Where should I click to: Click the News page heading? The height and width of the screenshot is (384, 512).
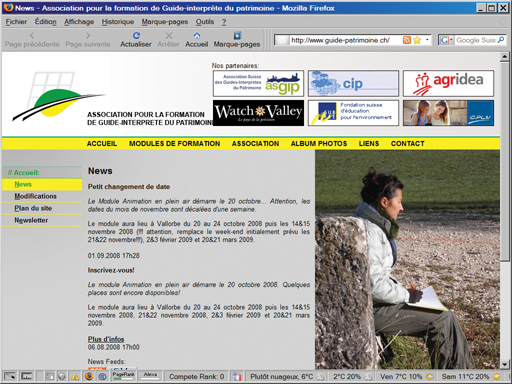pos(100,171)
